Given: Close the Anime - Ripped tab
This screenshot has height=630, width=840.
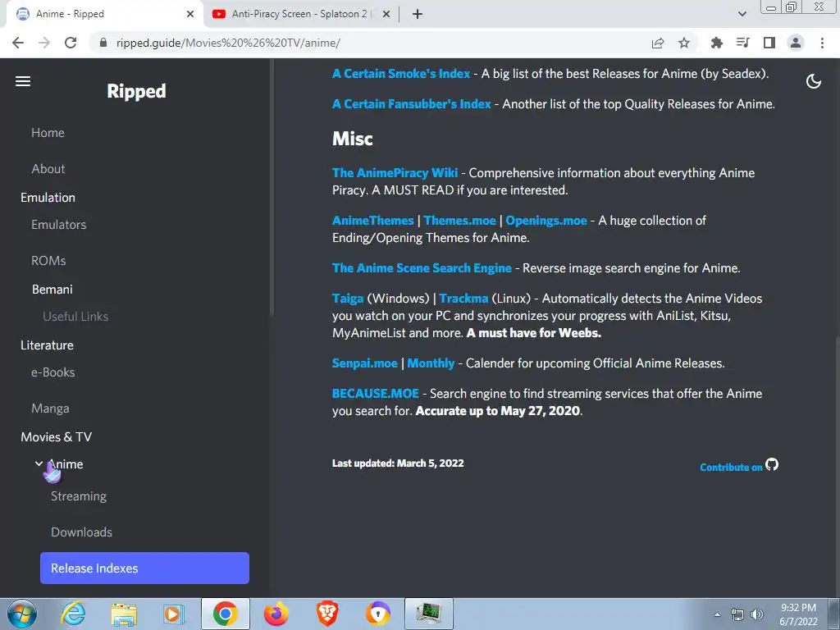Looking at the screenshot, I should click(x=190, y=14).
